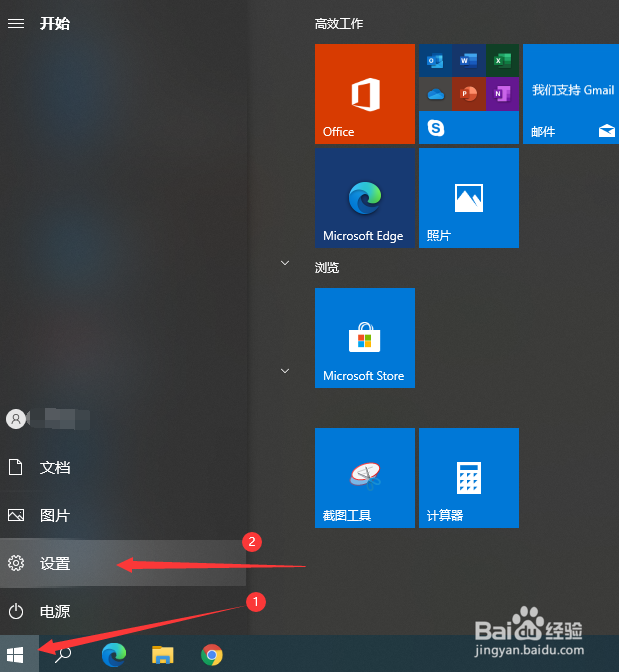Image resolution: width=619 pixels, height=672 pixels.
Task: Open 图片 pictures folder
Action: click(123, 515)
